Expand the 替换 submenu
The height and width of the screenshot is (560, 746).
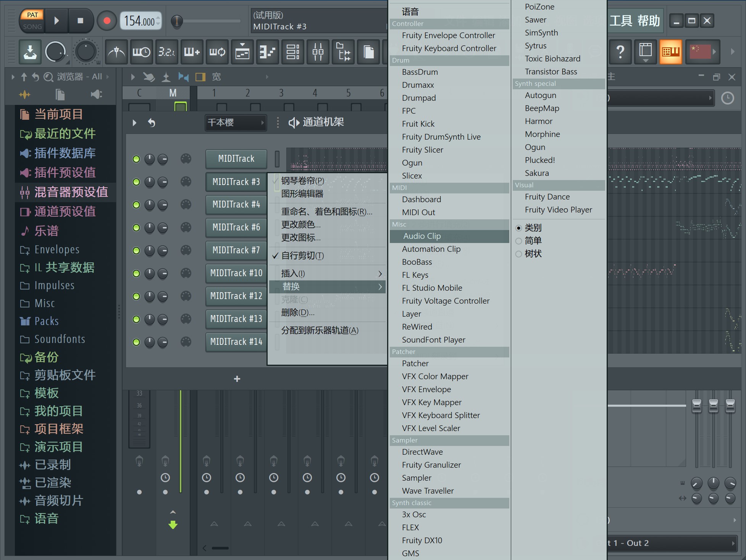click(x=327, y=286)
